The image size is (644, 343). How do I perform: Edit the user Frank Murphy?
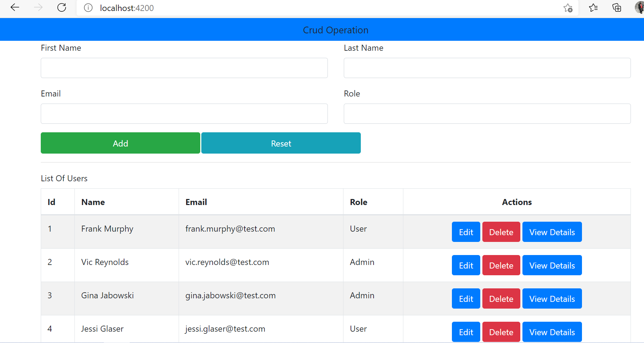point(465,232)
